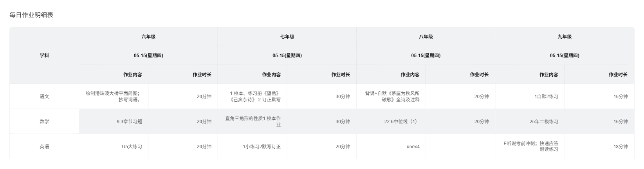
Task: Select the 05-15(星期四) date under 九年级
Action: tap(565, 56)
